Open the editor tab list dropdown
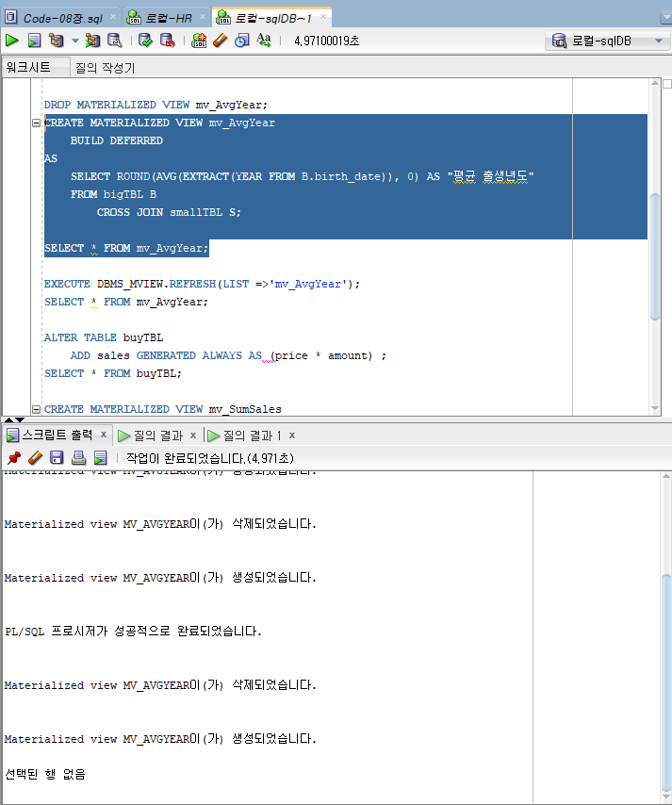This screenshot has height=805, width=672. [x=665, y=18]
